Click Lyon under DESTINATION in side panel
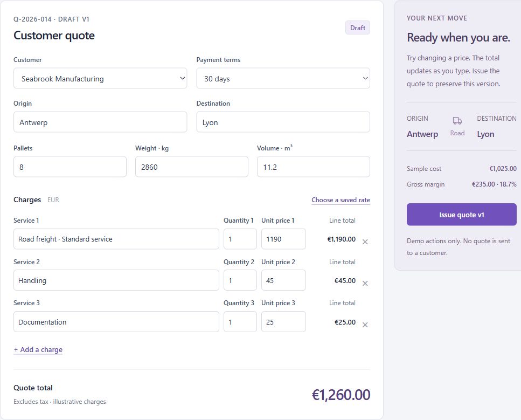The width and height of the screenshot is (521, 420). 485,134
